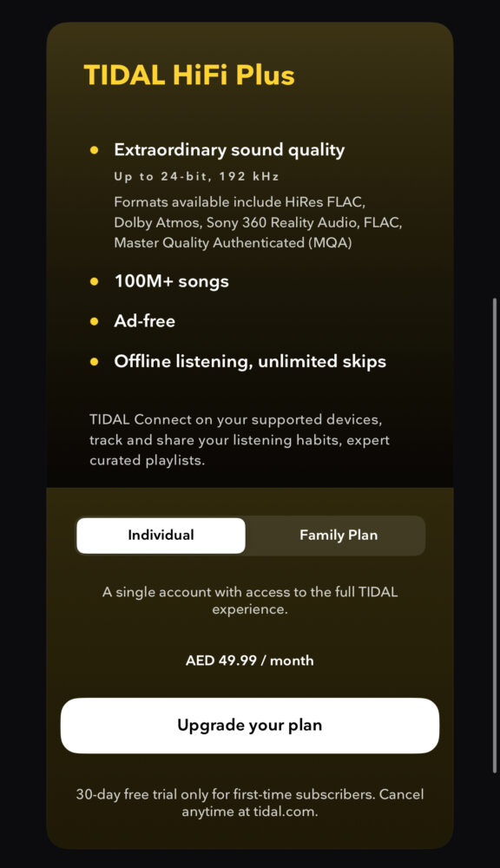Click the Ad-free feature text
This screenshot has width=500, height=868.
click(x=144, y=322)
